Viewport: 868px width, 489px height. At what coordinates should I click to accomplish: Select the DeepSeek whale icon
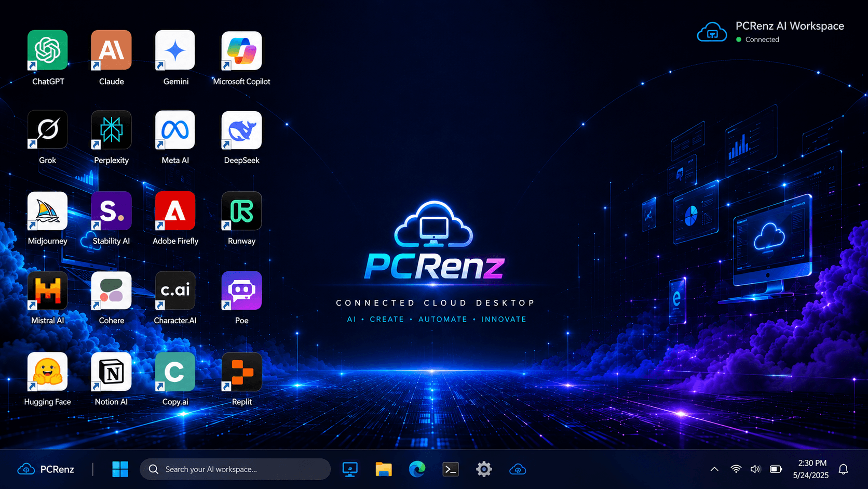pos(241,130)
